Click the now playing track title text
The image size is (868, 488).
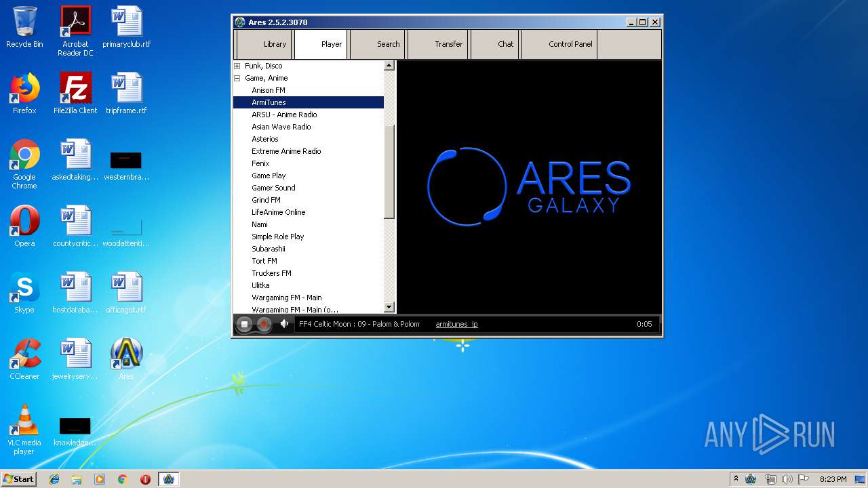359,324
